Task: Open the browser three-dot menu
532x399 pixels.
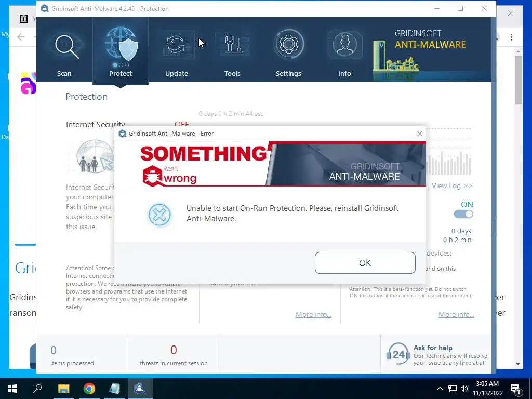Action: [x=511, y=37]
